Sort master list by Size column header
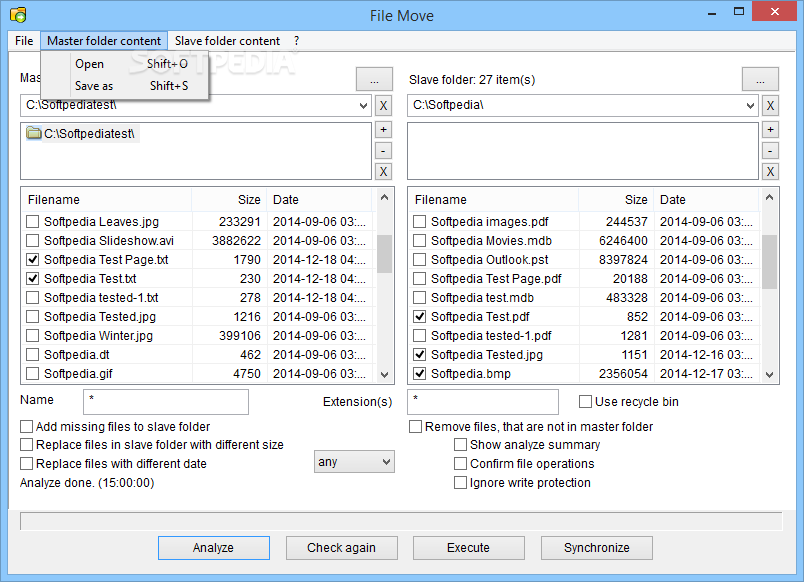804x582 pixels. tap(229, 199)
